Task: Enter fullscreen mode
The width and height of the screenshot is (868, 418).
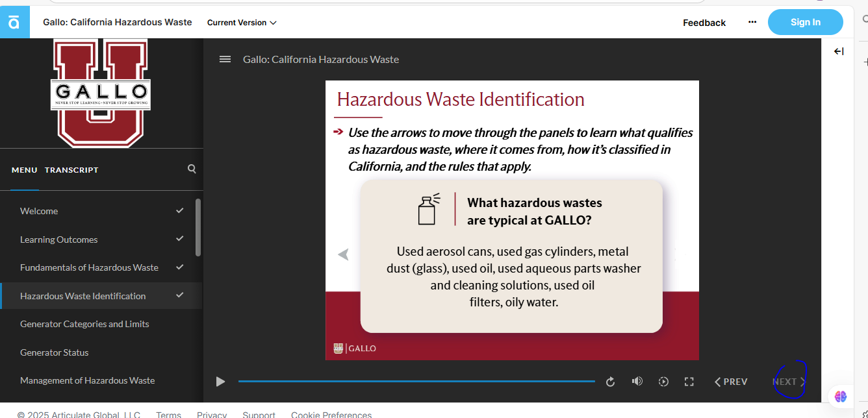Action: 689,382
